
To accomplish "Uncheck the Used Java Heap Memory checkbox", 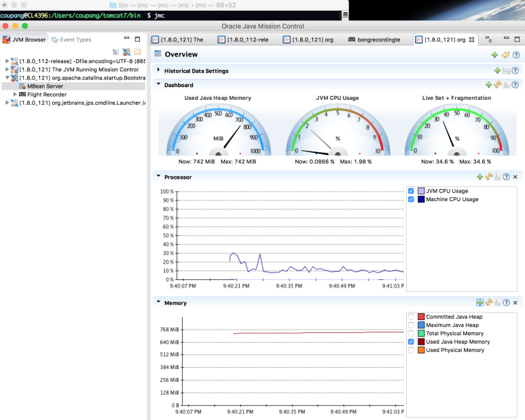I will (x=411, y=342).
